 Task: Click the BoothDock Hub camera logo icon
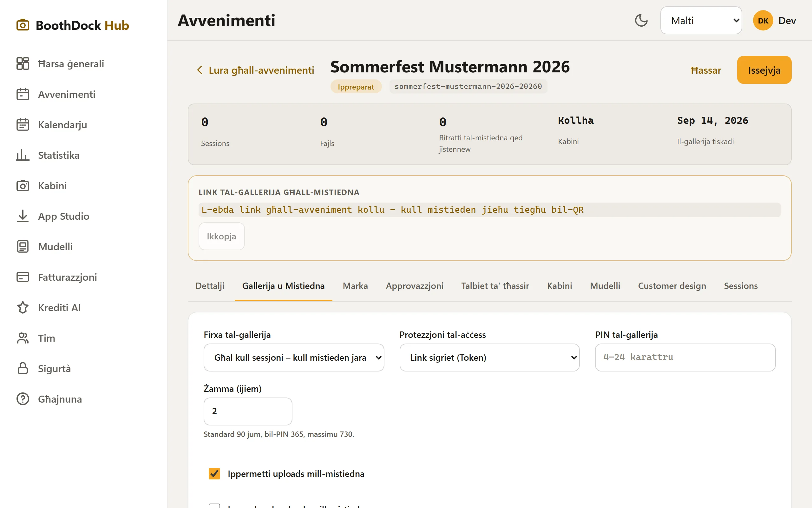pyautogui.click(x=23, y=25)
